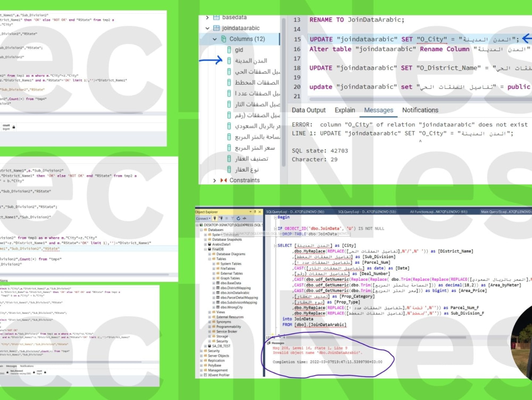Collapse the SELECT statement fold in SSMS editor
This screenshot has height=400, width=532.
coord(276,246)
